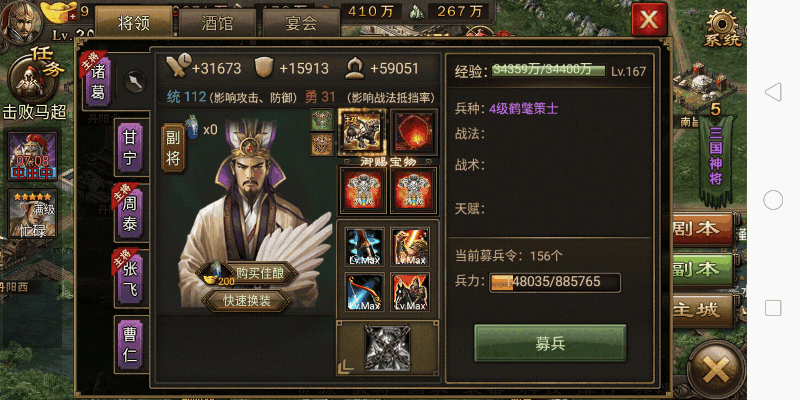800x400 pixels.
Task: Select the red sky lantern treasure slot
Action: click(414, 132)
